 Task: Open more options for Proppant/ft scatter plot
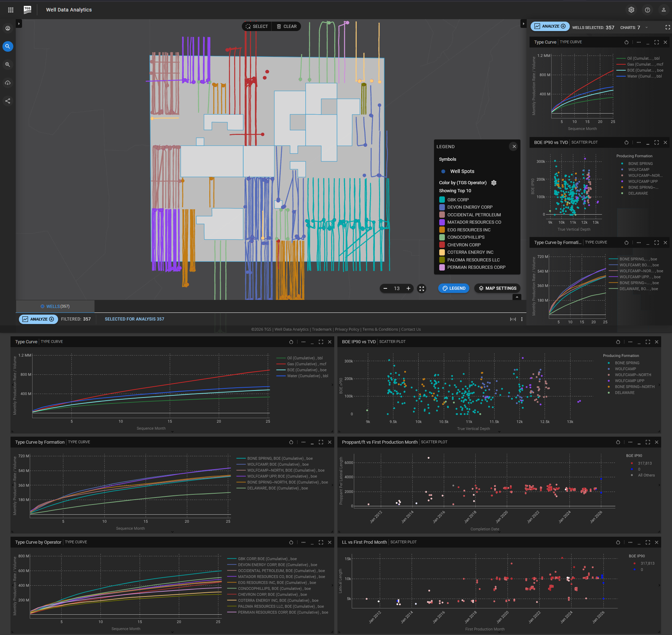point(630,442)
